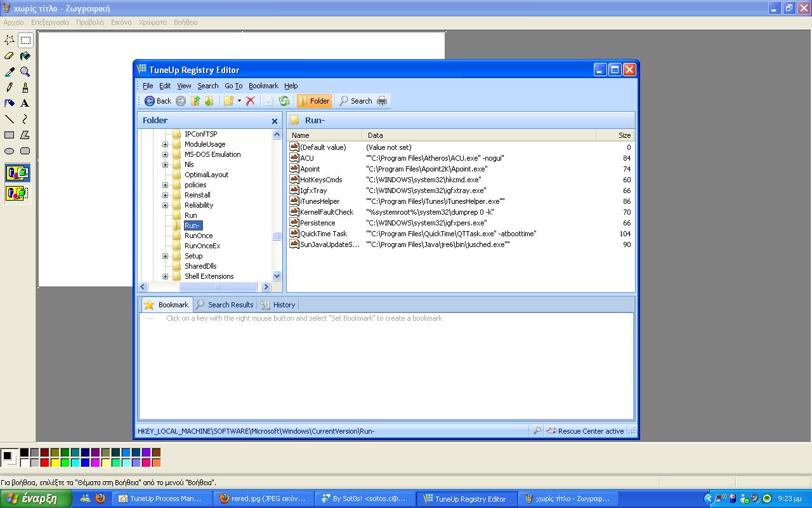Close the Folder pane with X
812x508 pixels.
pos(275,121)
